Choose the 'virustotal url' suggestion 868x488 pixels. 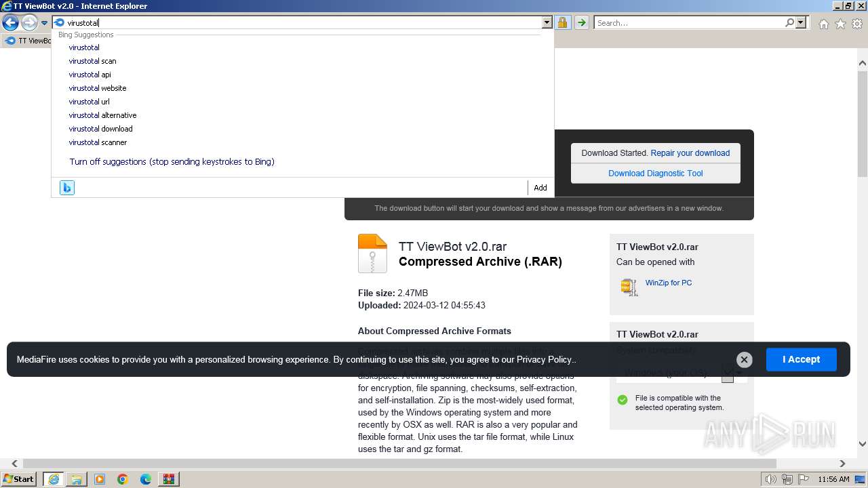[x=89, y=102]
